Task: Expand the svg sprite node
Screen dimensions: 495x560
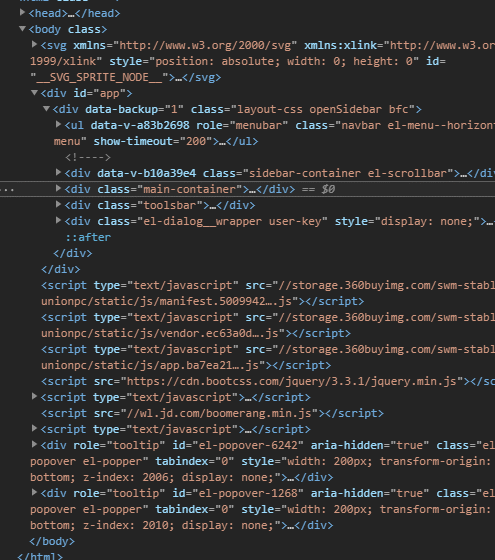Action: coord(34,45)
